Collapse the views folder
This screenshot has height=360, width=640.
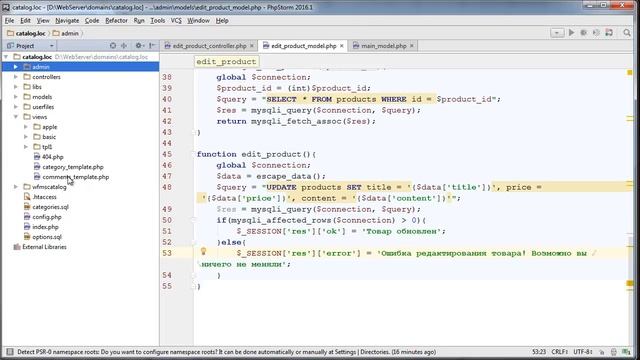pyautogui.click(x=16, y=117)
